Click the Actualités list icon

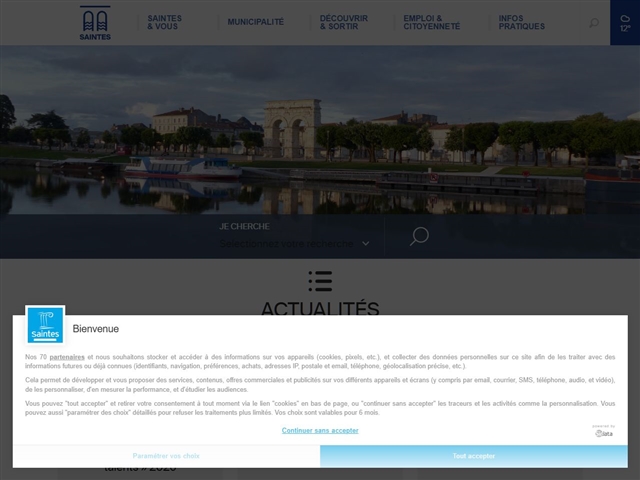coord(320,280)
